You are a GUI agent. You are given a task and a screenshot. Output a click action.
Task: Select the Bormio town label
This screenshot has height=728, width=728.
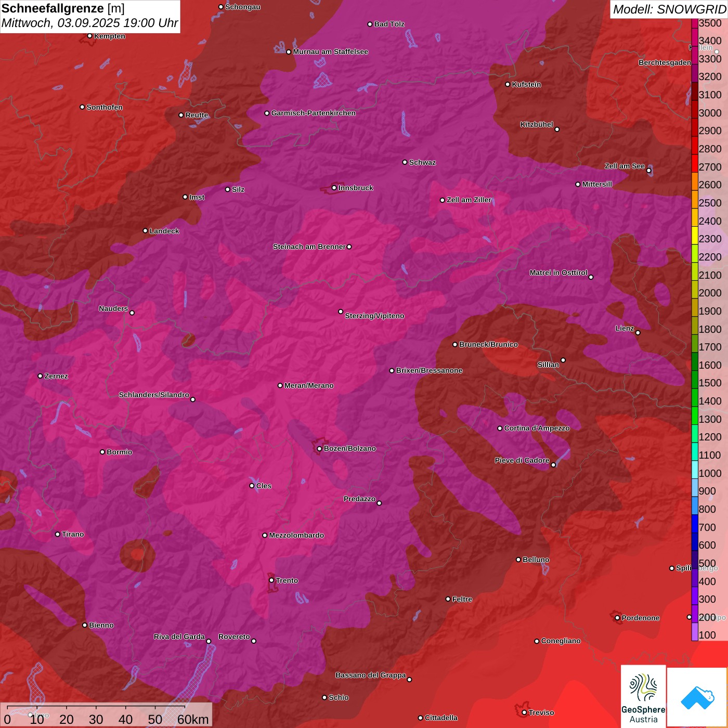pos(119,452)
